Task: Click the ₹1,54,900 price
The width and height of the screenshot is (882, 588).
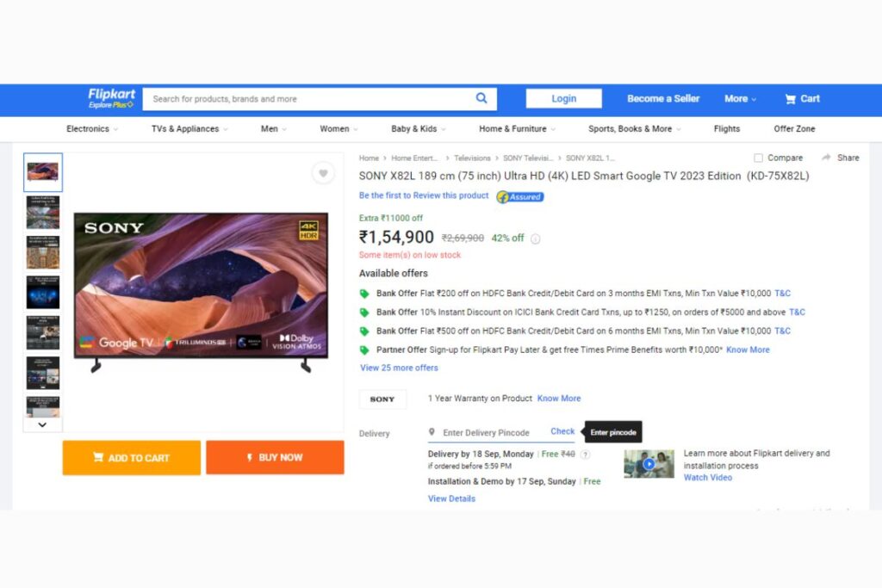Action: (x=396, y=238)
